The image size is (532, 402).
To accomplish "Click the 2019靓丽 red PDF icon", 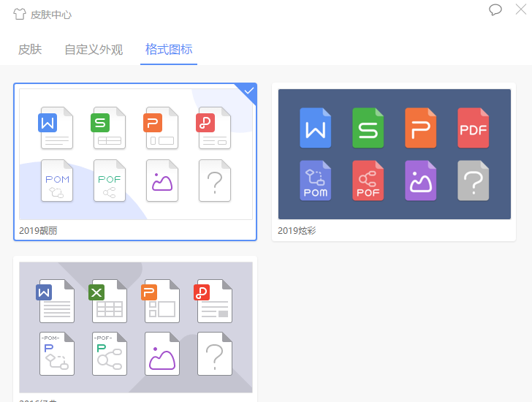I will (213, 128).
